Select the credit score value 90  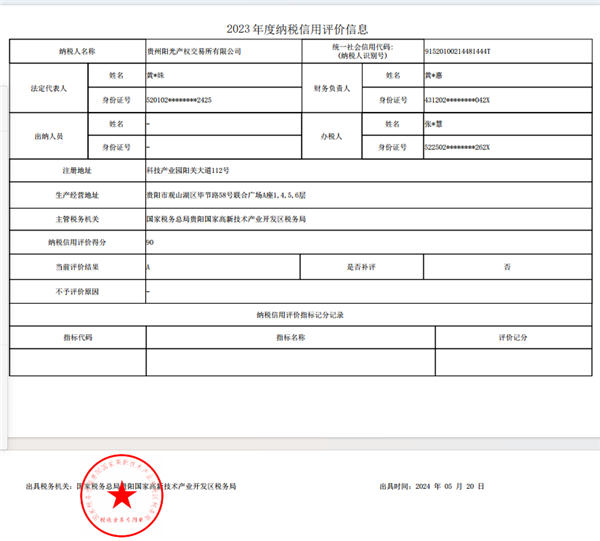pyautogui.click(x=150, y=242)
